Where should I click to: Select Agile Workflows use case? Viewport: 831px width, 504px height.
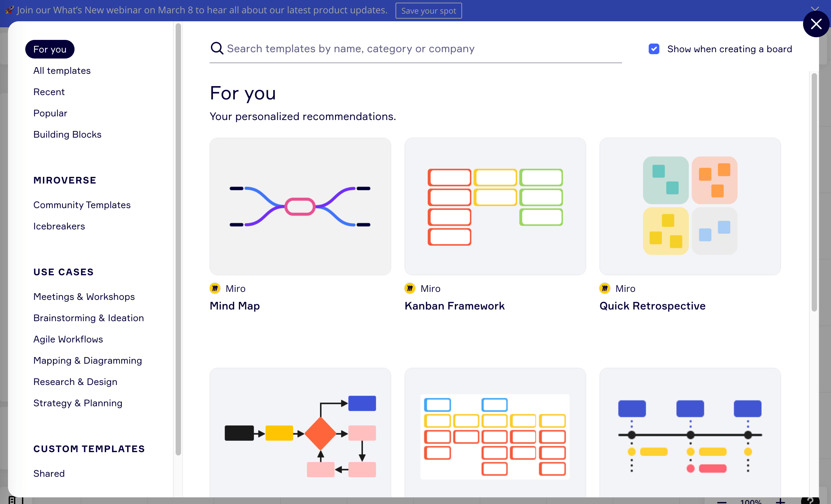coord(68,339)
